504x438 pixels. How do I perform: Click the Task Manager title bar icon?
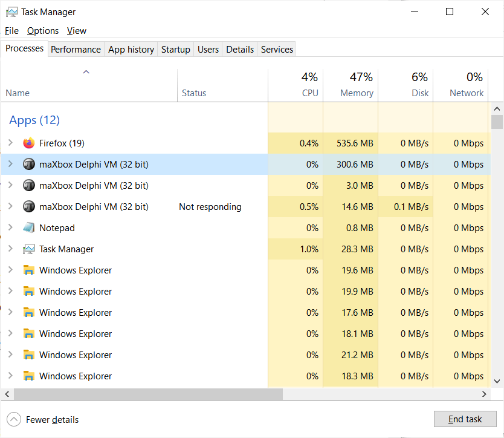pyautogui.click(x=11, y=12)
